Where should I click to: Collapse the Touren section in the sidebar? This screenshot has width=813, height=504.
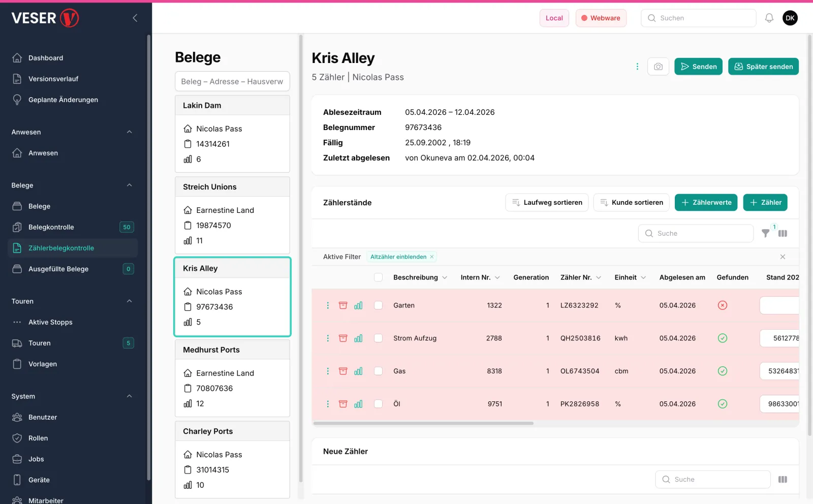coord(130,301)
